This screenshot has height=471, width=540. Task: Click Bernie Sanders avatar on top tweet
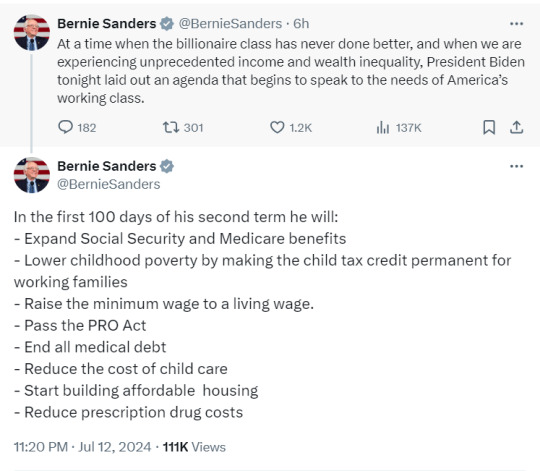click(32, 33)
